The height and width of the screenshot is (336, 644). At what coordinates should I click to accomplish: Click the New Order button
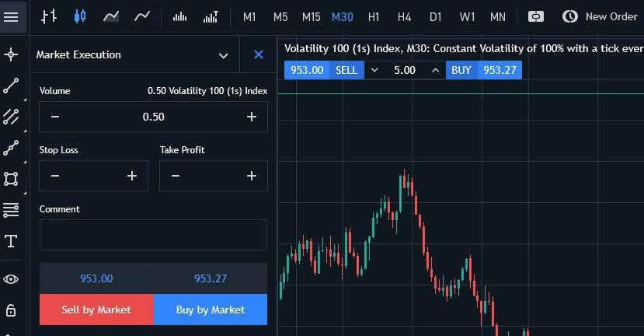600,17
